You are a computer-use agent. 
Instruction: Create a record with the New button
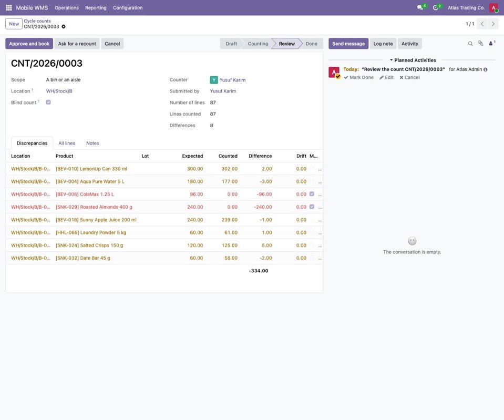[14, 24]
